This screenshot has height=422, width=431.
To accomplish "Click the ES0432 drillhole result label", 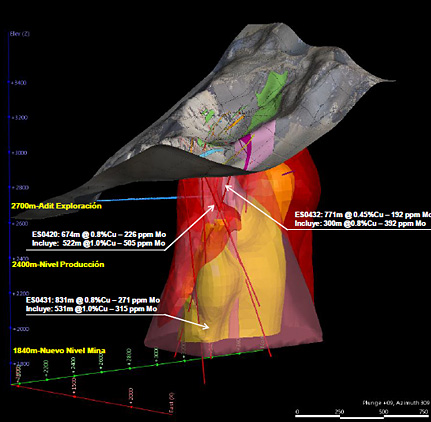I will [362, 219].
